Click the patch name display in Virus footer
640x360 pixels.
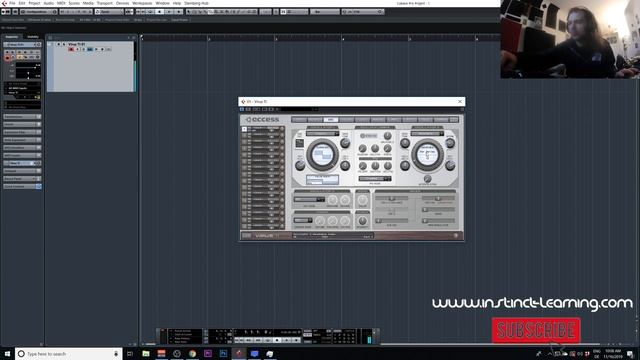point(333,236)
